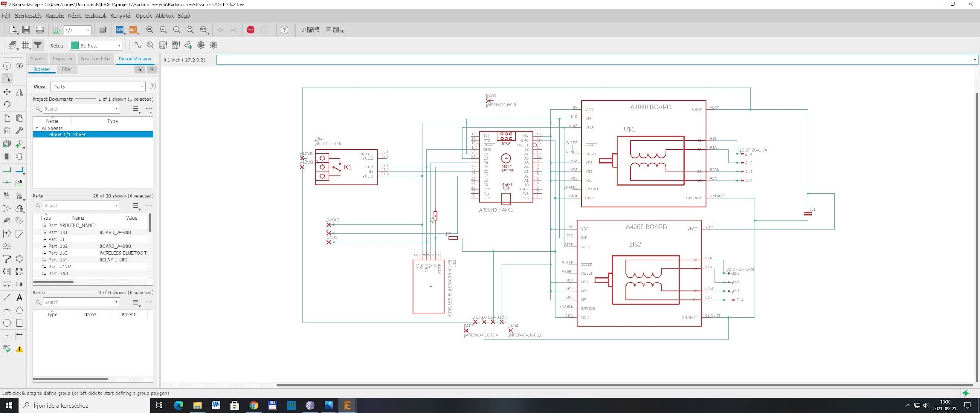Click the Simulate sine wave icon

pos(138,45)
